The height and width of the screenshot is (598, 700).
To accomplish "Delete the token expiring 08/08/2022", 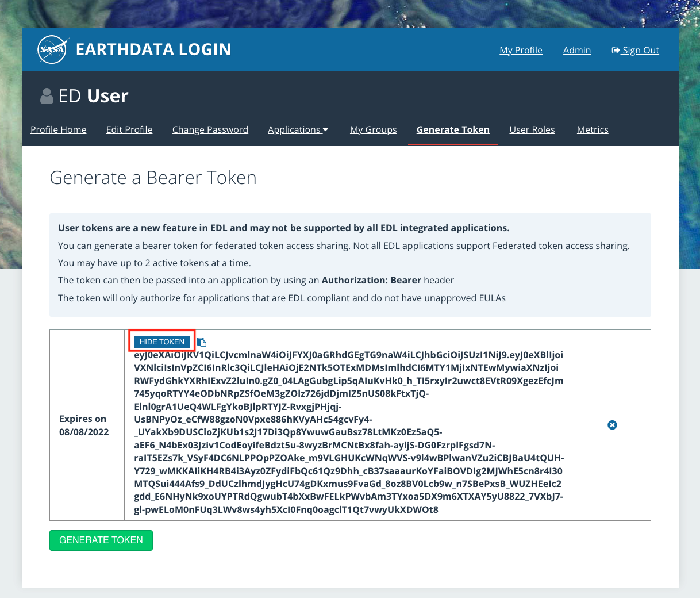I will [x=612, y=425].
